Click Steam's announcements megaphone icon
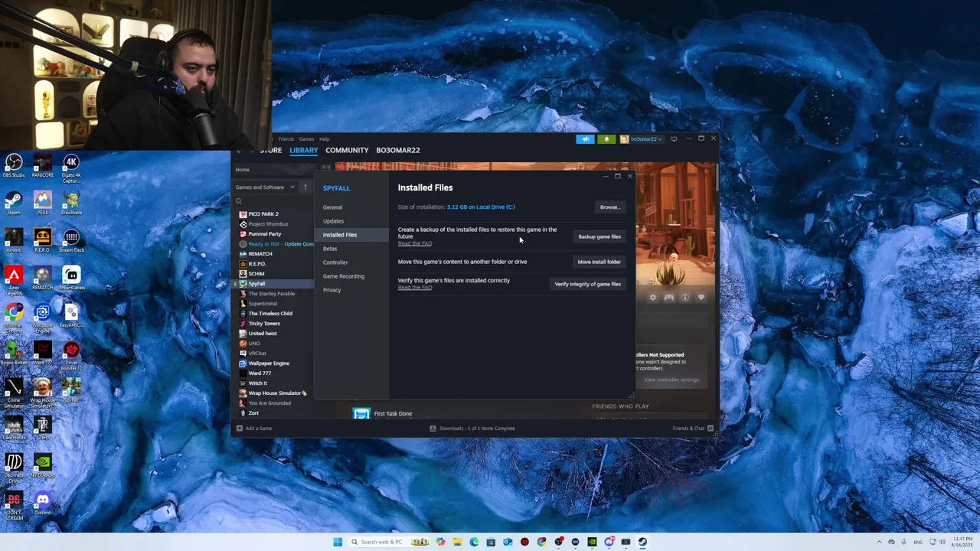 585,139
